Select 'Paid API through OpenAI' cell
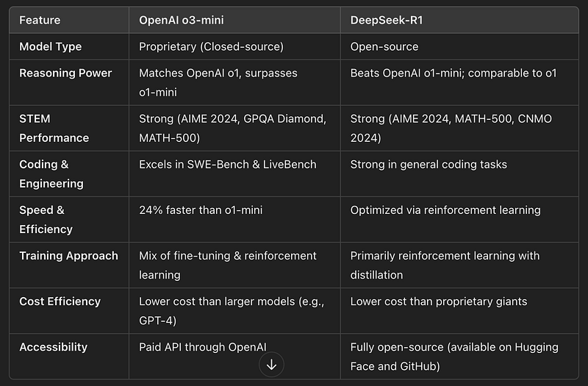The width and height of the screenshot is (588, 386). click(203, 347)
